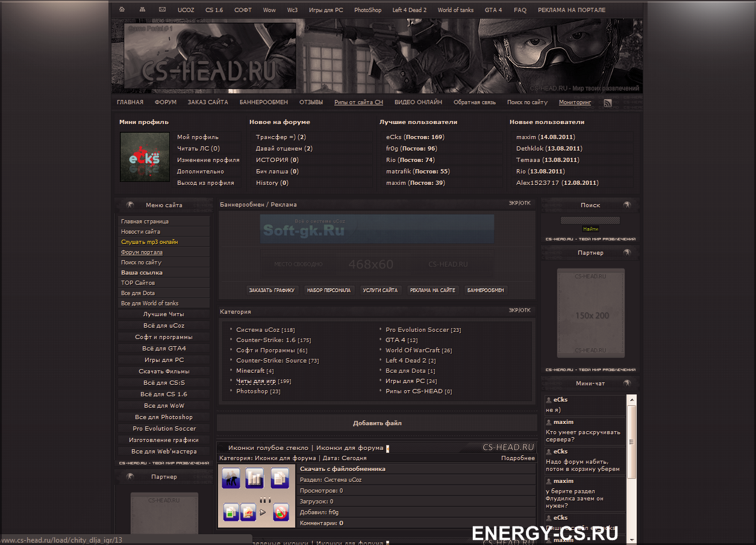
Task: Open Читать ЛС (0) messages link
Action: coord(198,149)
